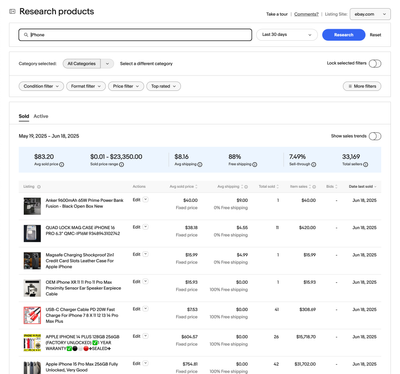Click the $15,718.70 item sales value

point(306,337)
